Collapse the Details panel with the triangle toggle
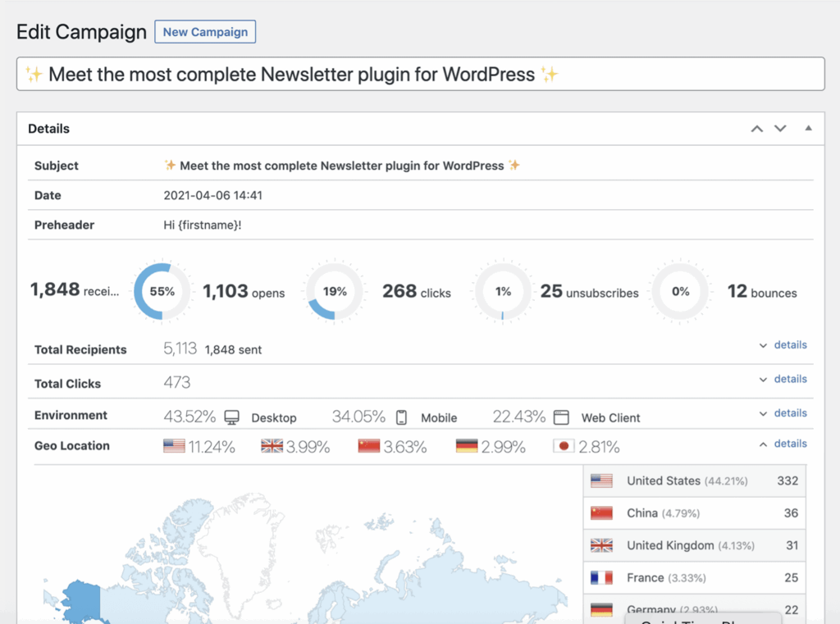This screenshot has height=624, width=840. click(x=808, y=128)
